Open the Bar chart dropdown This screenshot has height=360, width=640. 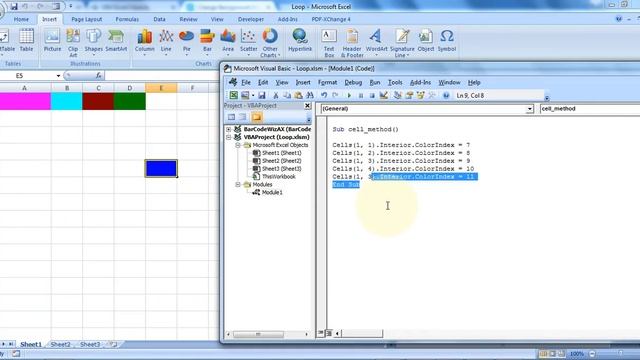pos(207,42)
